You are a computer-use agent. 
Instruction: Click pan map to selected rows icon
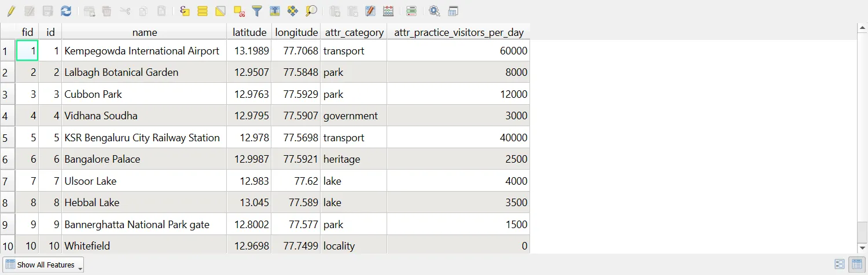coord(293,11)
